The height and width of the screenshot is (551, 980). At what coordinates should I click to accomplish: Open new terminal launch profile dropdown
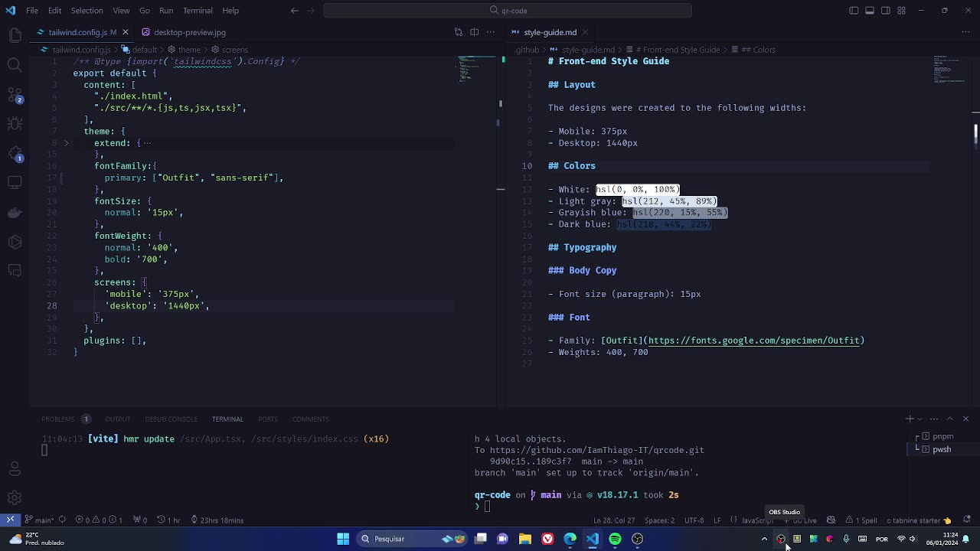coord(921,419)
